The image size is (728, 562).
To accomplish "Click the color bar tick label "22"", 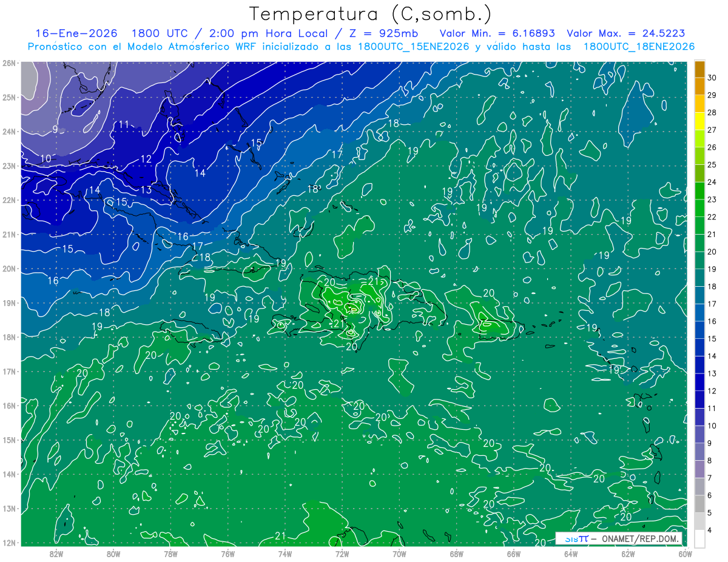I will click(712, 217).
